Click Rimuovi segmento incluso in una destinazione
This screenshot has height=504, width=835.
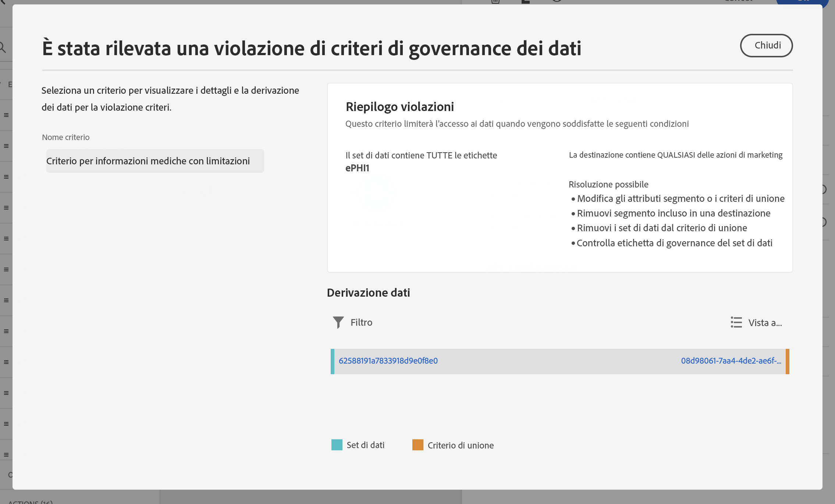click(x=674, y=213)
